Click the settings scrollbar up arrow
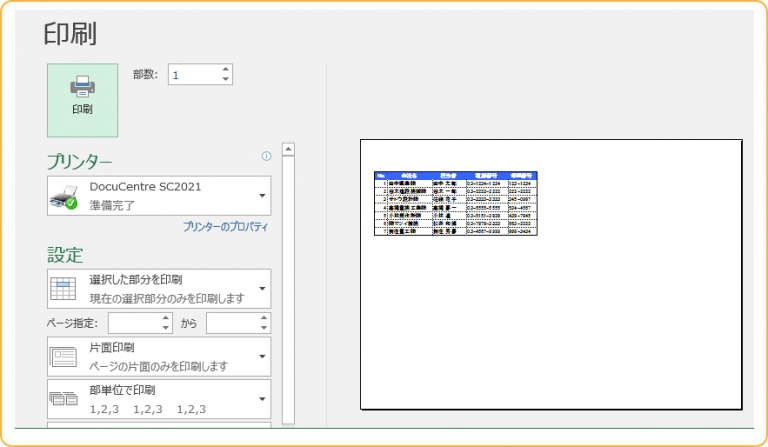This screenshot has width=768, height=447. [288, 149]
